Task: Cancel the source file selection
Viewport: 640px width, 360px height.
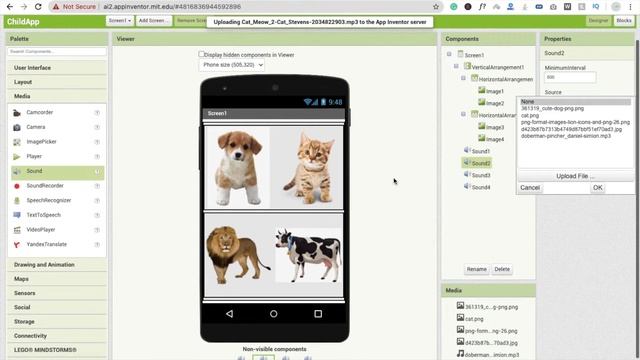Action: tap(530, 188)
